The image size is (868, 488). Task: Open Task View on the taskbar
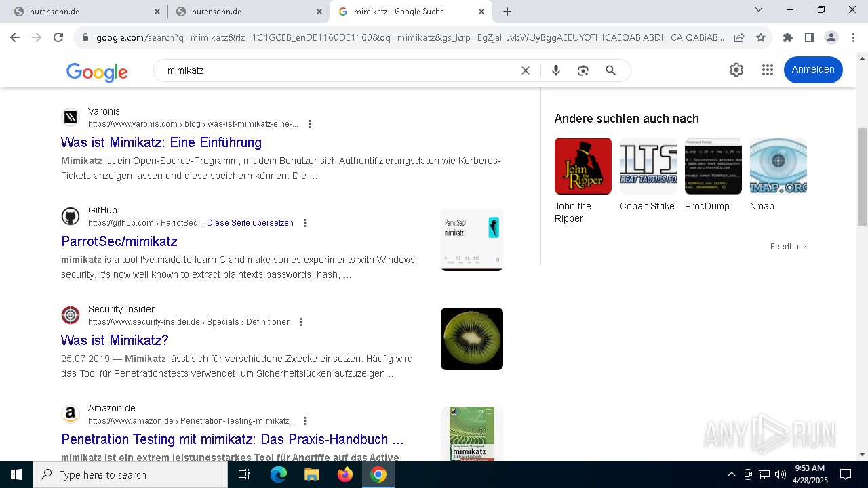pos(244,474)
